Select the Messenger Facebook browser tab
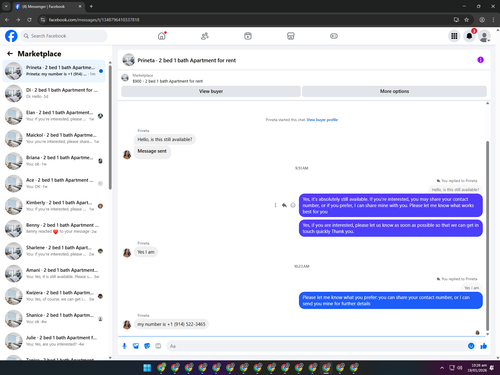Viewport: 500px width, 375px height. pyautogui.click(x=49, y=6)
